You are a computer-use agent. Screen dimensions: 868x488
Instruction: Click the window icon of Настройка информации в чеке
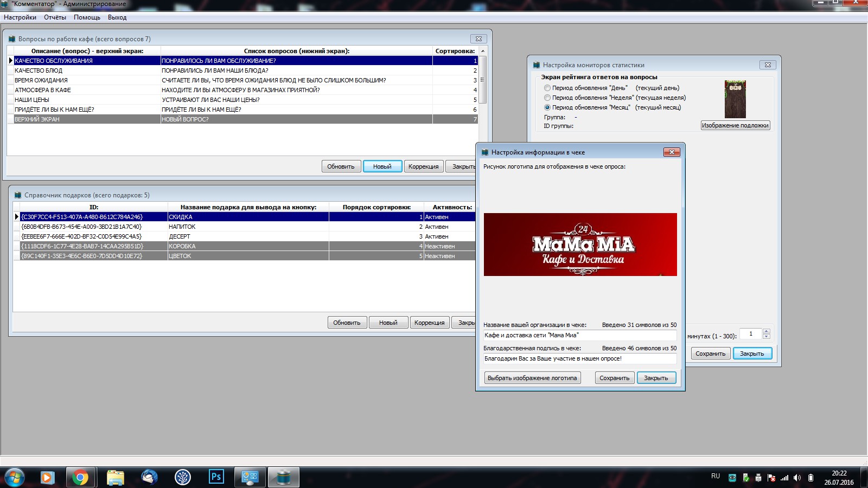click(x=485, y=152)
